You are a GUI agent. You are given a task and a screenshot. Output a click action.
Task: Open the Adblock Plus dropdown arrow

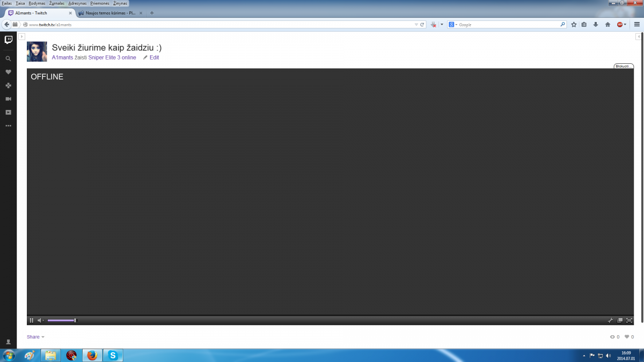625,25
